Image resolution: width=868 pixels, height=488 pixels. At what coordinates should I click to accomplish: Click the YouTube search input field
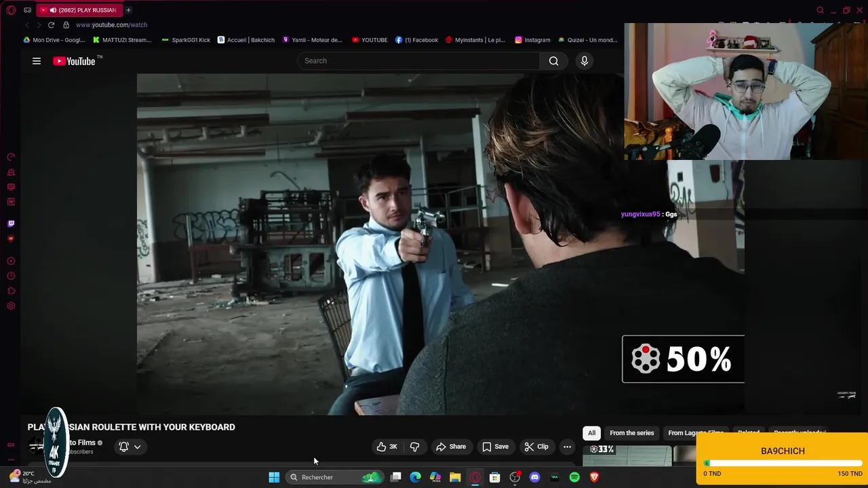click(x=418, y=61)
